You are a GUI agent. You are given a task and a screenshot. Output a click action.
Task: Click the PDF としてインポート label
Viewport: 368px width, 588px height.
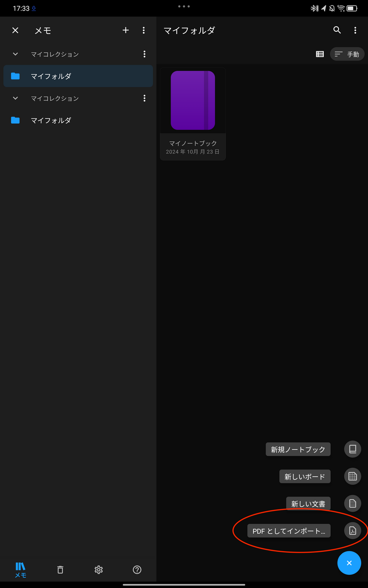click(x=289, y=531)
